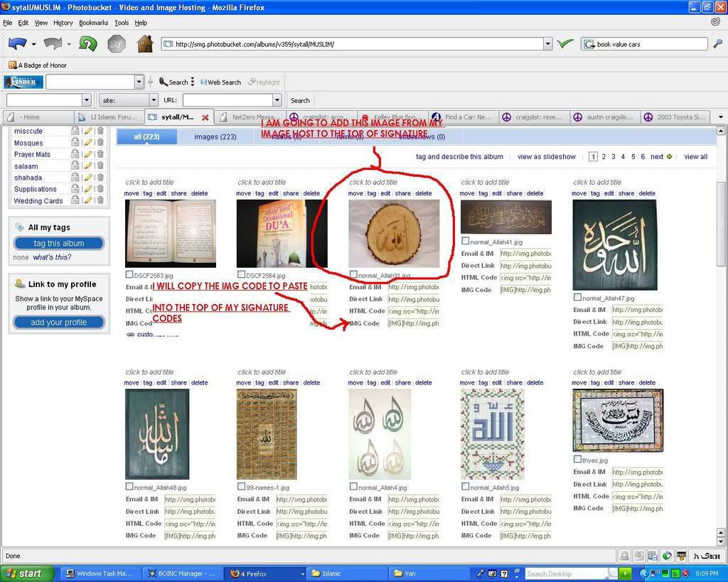Open the File menu

click(x=7, y=23)
